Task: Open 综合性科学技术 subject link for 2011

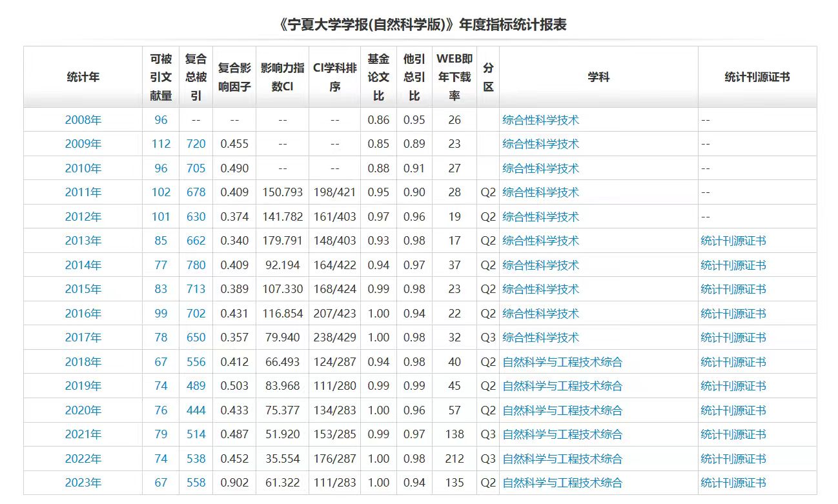Action: [540, 192]
